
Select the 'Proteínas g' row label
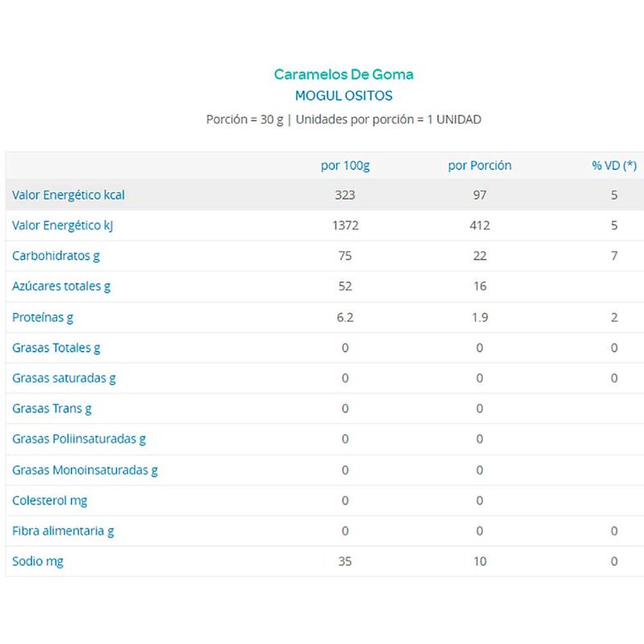pyautogui.click(x=43, y=317)
